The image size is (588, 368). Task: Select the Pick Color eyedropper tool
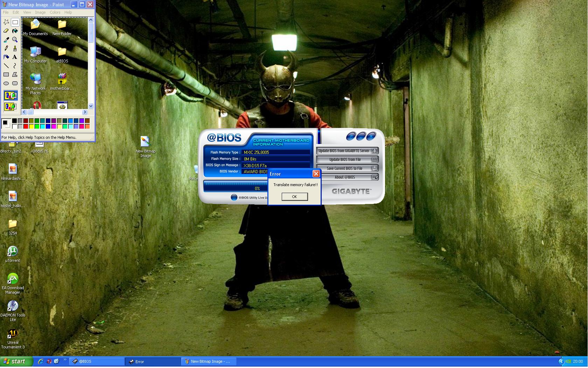tap(6, 40)
